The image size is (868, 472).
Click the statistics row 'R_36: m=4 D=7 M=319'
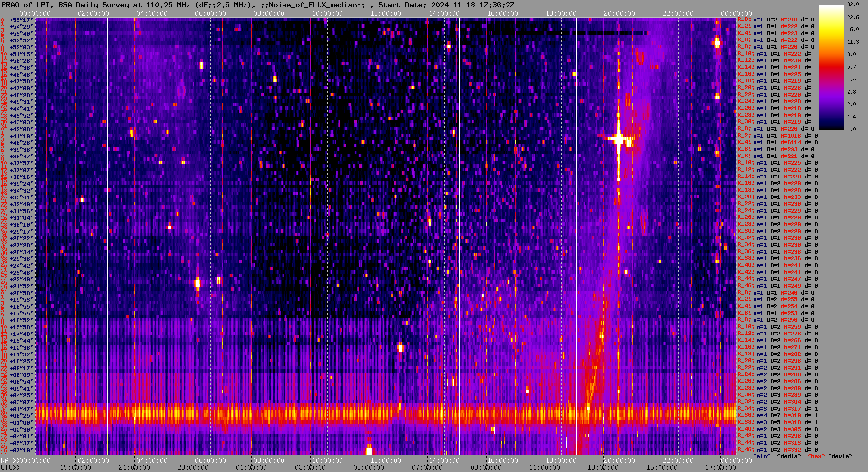click(778, 415)
